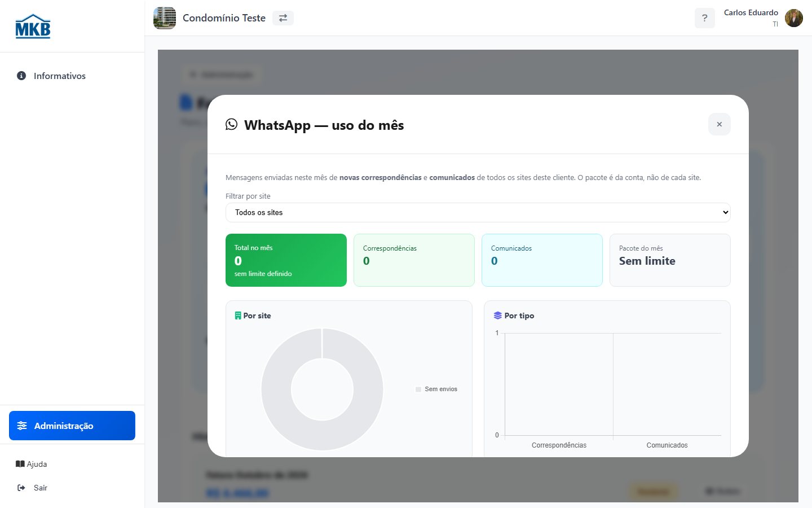Screen dimensions: 812x508
Task: Close the WhatsApp usage dialog
Action: click(x=720, y=124)
